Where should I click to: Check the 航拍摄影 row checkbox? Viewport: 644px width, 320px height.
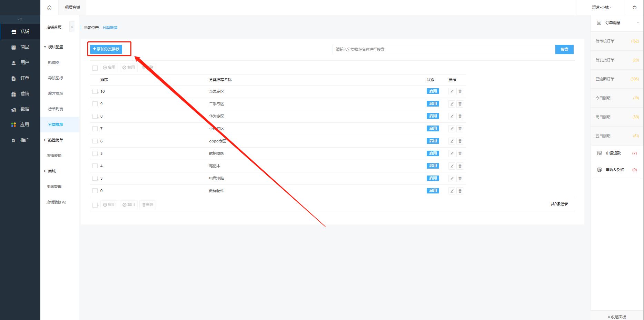[x=95, y=153]
